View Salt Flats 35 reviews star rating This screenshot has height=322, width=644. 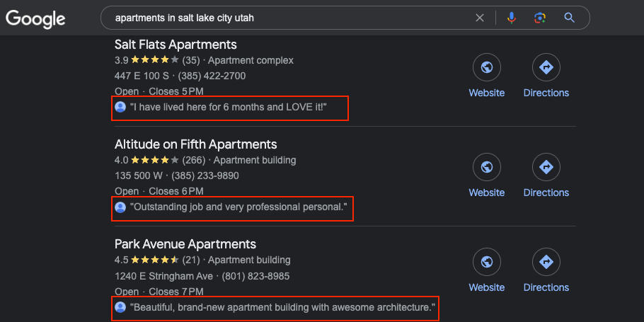tap(157, 60)
